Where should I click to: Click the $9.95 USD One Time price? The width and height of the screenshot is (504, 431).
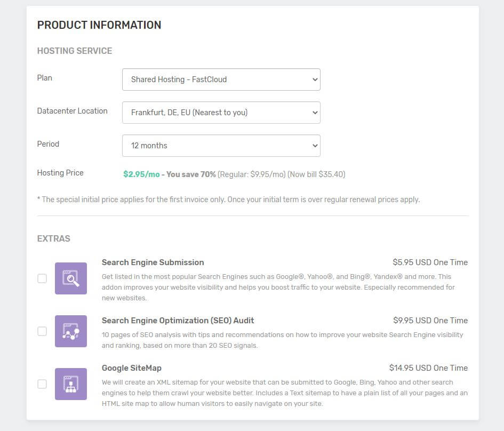[430, 321]
